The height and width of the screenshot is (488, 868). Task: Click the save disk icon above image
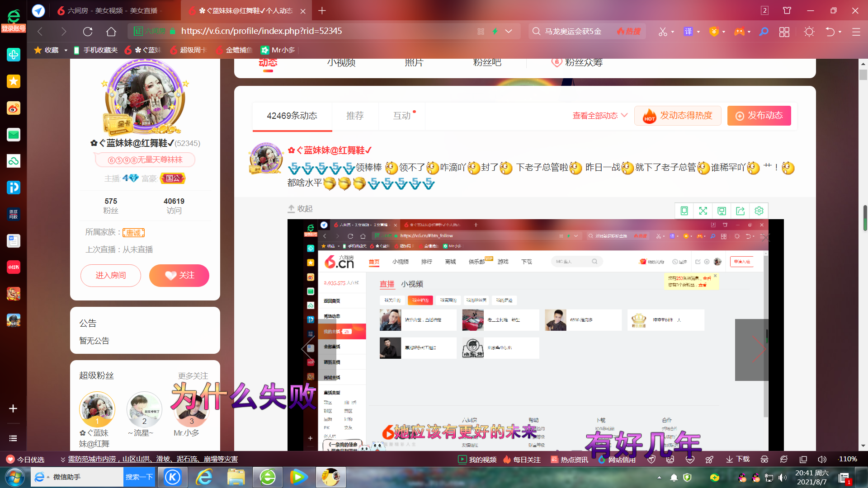pyautogui.click(x=722, y=211)
